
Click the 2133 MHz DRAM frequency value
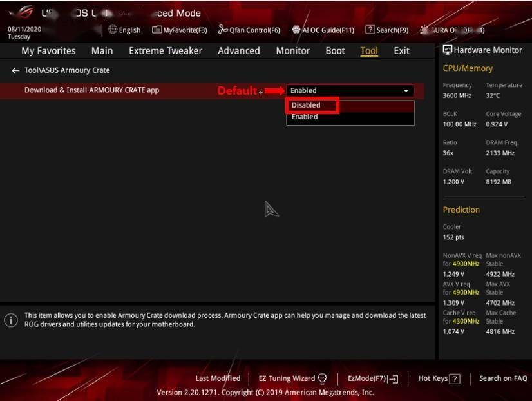(x=500, y=153)
